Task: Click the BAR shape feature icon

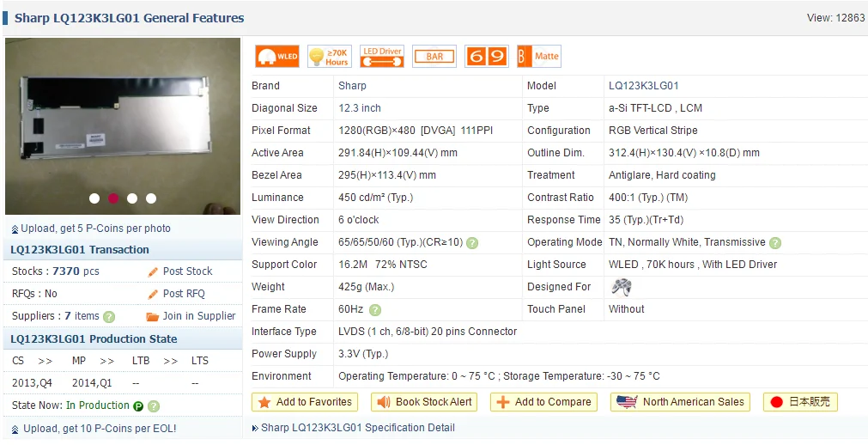Action: [x=434, y=56]
